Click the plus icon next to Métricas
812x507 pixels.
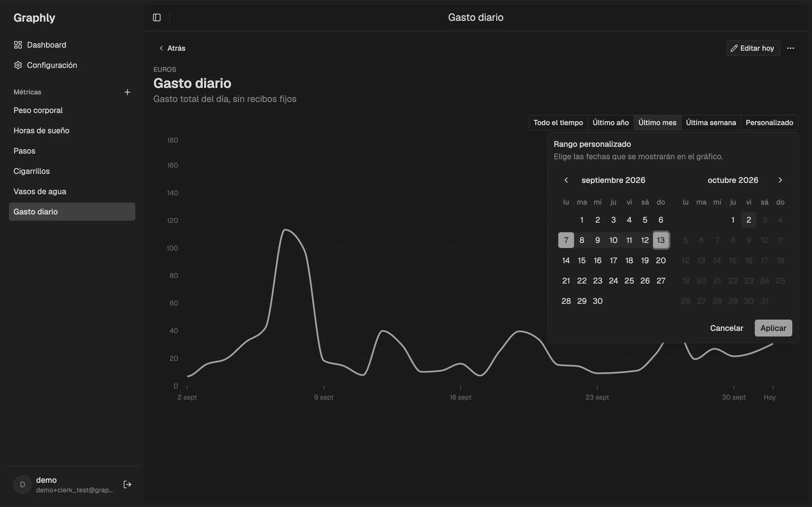[127, 92]
